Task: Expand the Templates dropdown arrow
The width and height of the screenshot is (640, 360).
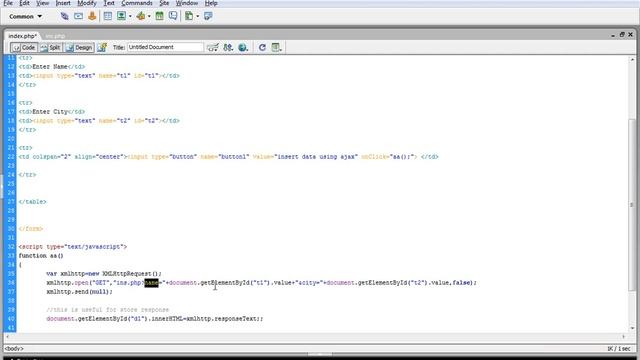Action: 198,16
